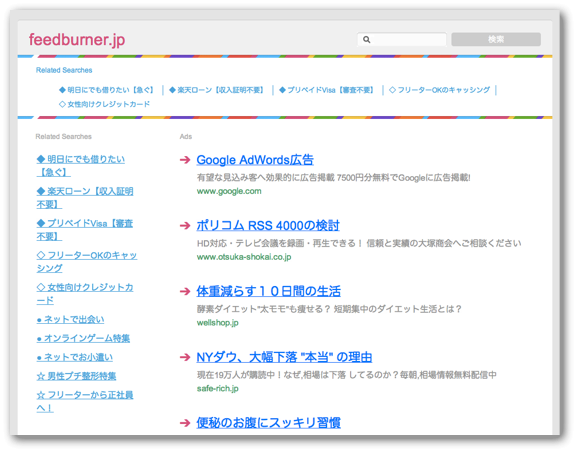576x451 pixels.
Task: Open the 便秘のお腹にスッキリ習慣 ad headline
Action: tap(268, 423)
